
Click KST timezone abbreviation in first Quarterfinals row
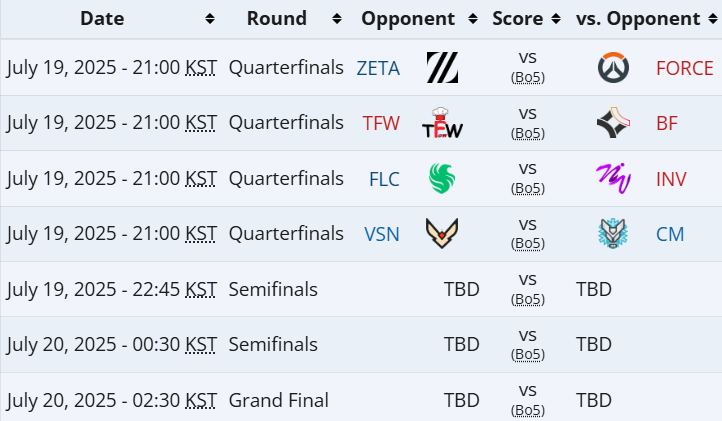click(x=200, y=68)
